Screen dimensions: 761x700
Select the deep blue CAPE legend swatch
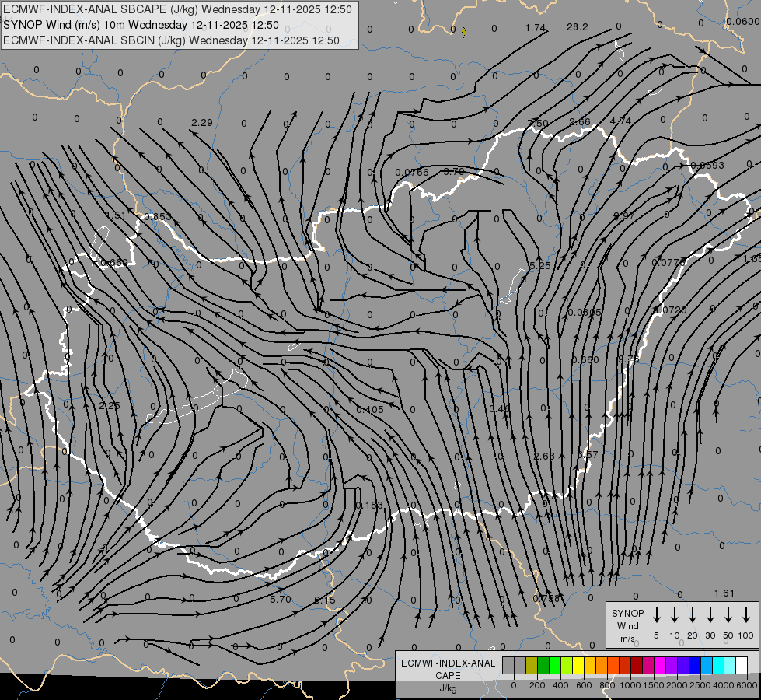coord(695,665)
